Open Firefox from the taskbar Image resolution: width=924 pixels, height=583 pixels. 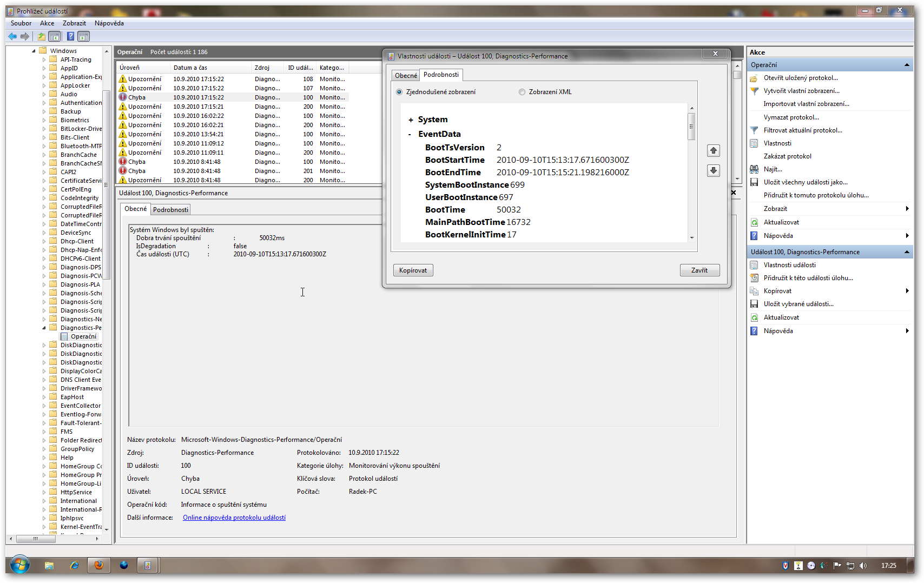98,565
